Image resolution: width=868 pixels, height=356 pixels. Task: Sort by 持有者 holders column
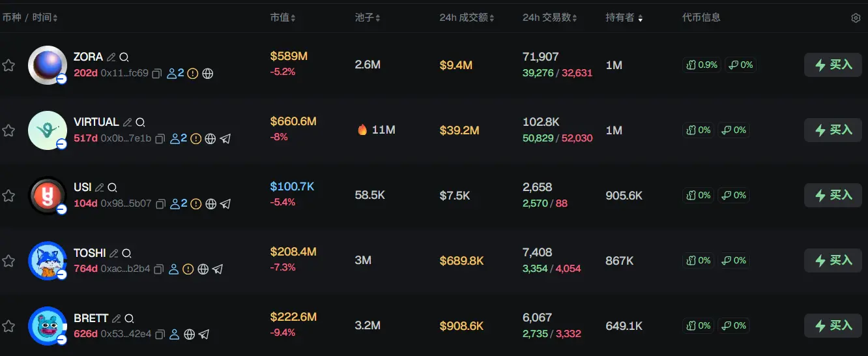(x=624, y=18)
